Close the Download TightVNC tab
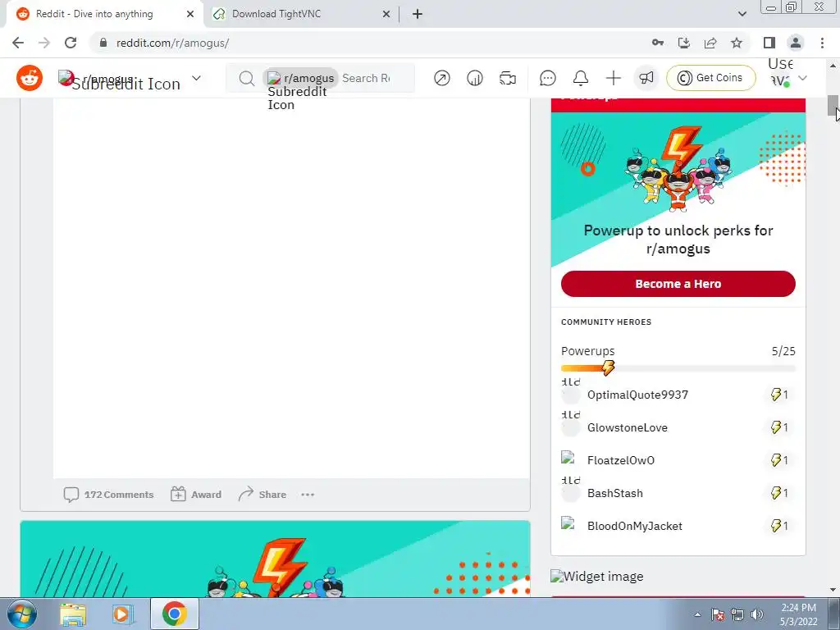The height and width of the screenshot is (630, 840). [x=386, y=14]
